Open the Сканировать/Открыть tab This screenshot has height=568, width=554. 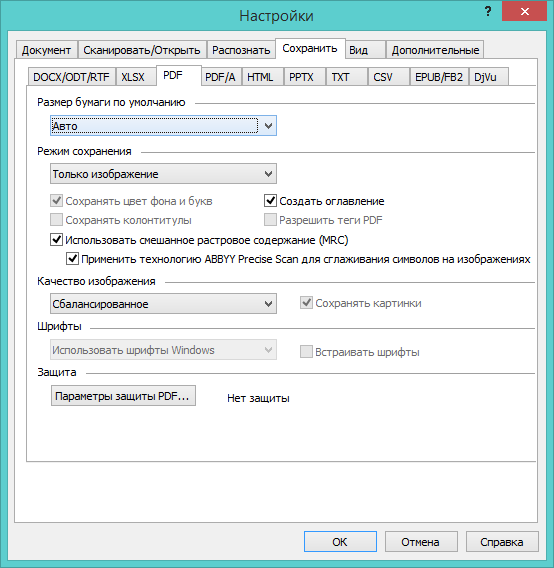142,50
